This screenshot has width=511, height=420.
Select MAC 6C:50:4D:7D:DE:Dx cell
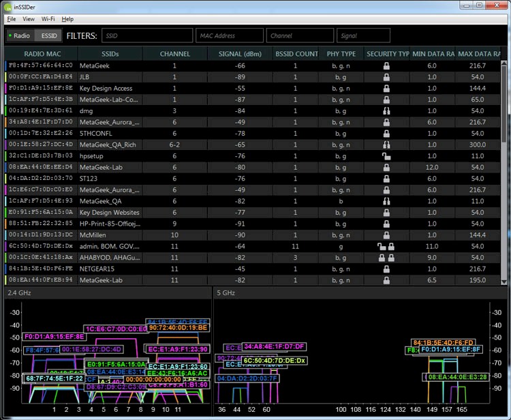41,246
